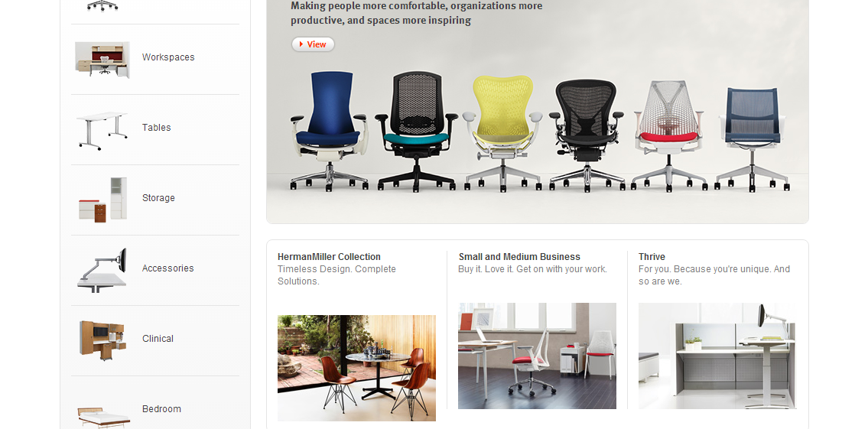Click the partial chair icon above Workspaces

(x=102, y=5)
